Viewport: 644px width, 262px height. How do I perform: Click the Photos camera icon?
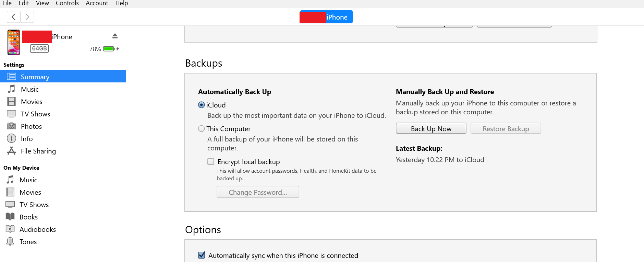point(11,126)
